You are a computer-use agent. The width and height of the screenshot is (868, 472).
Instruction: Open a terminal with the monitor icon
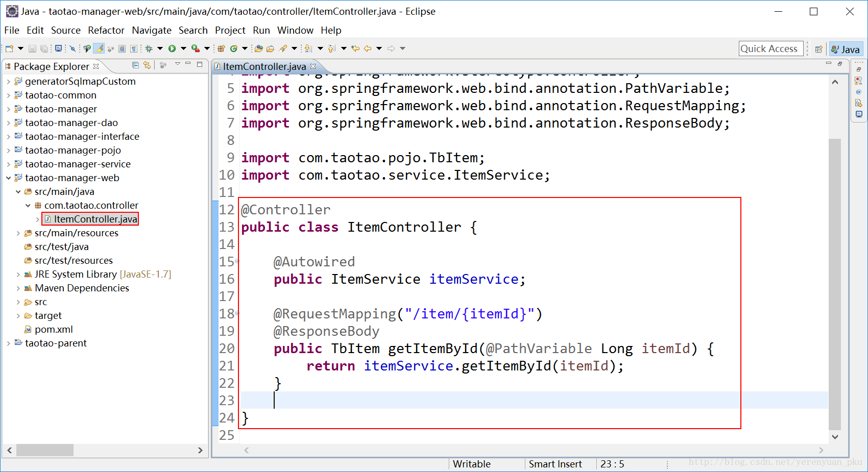click(x=58, y=48)
